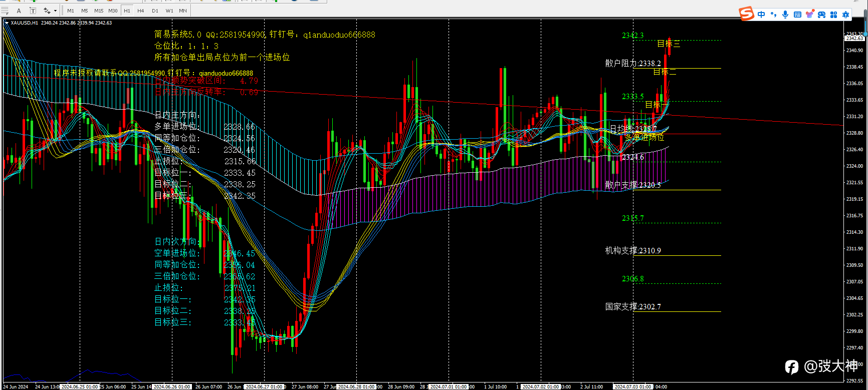Viewport: 868px width, 390px height.
Task: Click the triangle beside XAUUSD,H1 chart title
Action: click(x=7, y=23)
